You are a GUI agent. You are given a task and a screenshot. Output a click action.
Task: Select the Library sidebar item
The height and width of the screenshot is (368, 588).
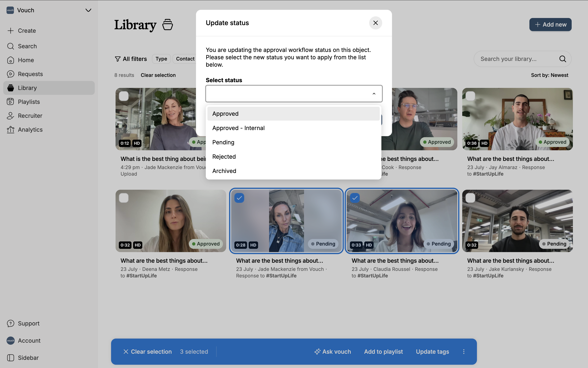tap(49, 88)
